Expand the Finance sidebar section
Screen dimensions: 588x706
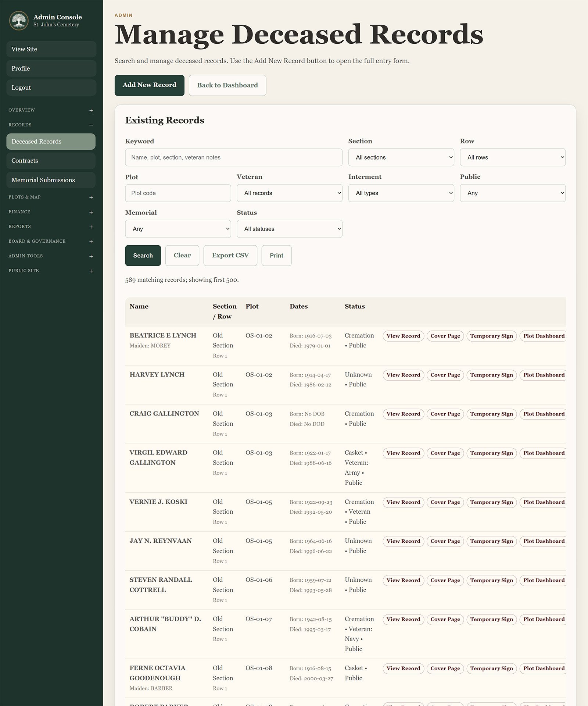(x=51, y=212)
